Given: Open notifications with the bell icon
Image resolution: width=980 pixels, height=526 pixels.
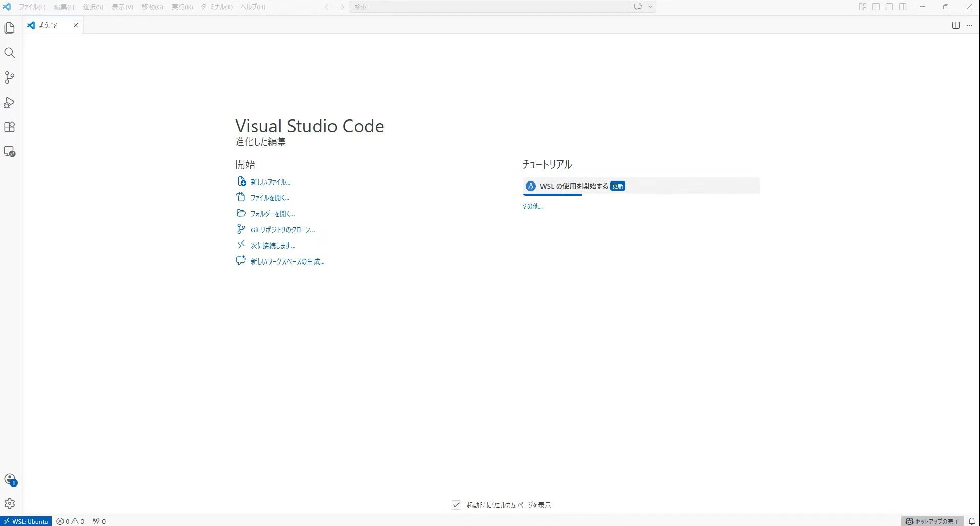Looking at the screenshot, I should (x=971, y=521).
